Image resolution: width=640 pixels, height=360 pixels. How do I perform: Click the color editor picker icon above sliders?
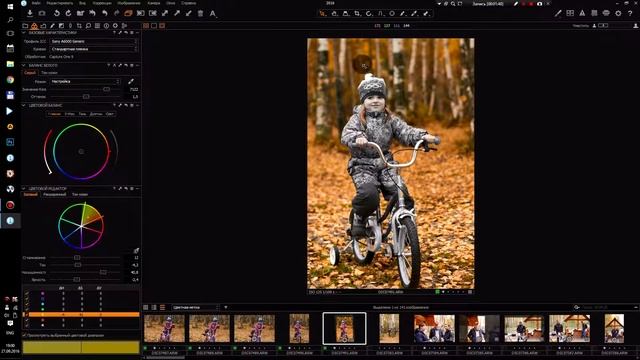(136, 251)
